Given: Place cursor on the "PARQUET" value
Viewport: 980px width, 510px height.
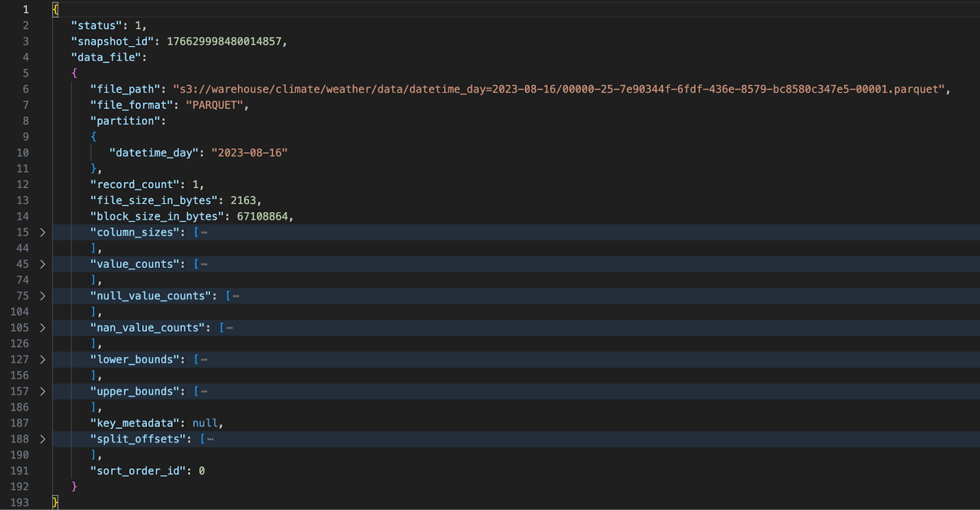Looking at the screenshot, I should pyautogui.click(x=214, y=105).
